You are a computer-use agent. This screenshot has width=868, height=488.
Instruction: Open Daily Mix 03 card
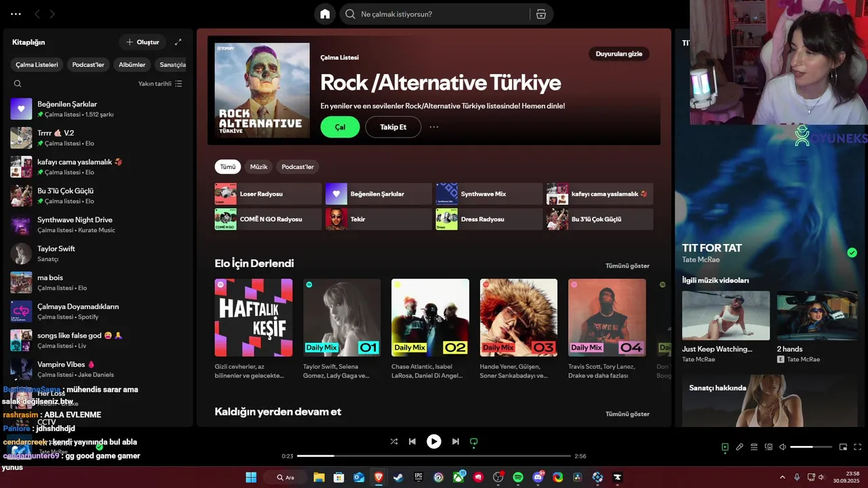519,329
